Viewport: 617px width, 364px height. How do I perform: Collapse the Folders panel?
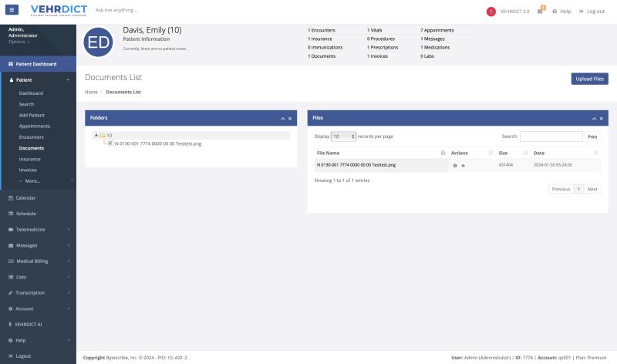[282, 118]
